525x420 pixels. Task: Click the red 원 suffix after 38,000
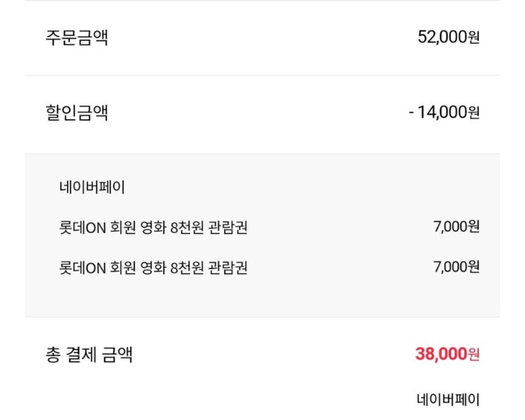tap(474, 354)
